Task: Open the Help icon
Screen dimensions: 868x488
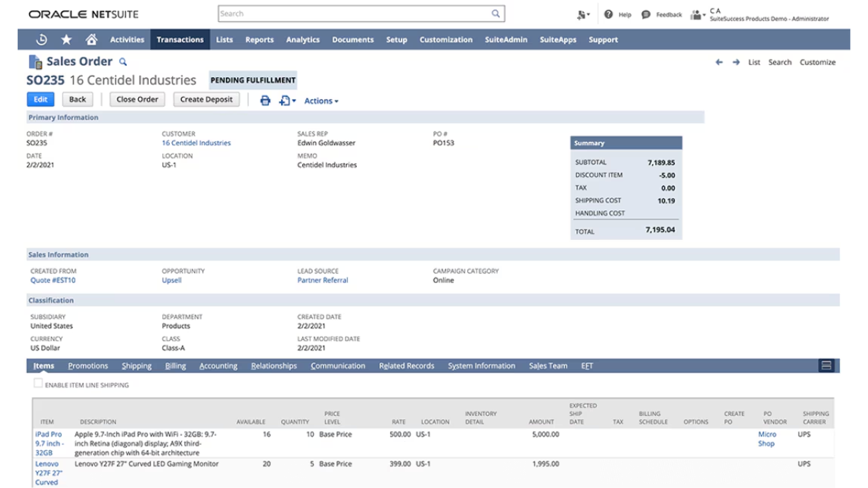Action: click(x=608, y=14)
